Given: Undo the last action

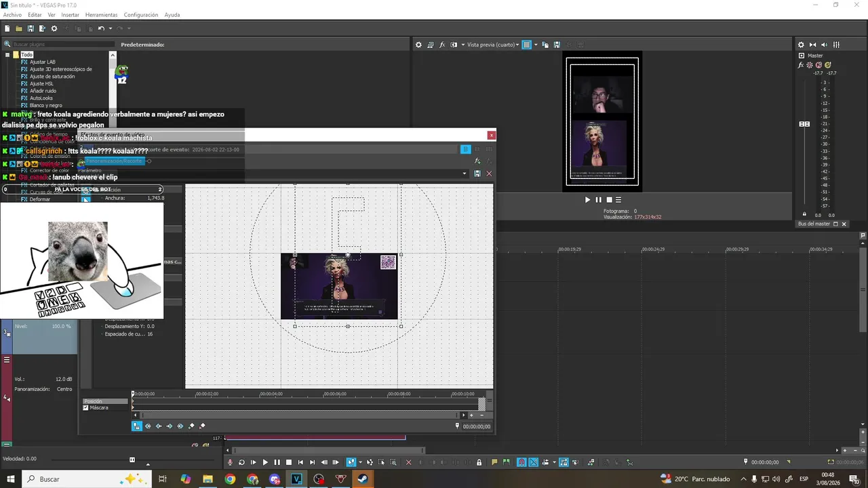Looking at the screenshot, I should (100, 28).
